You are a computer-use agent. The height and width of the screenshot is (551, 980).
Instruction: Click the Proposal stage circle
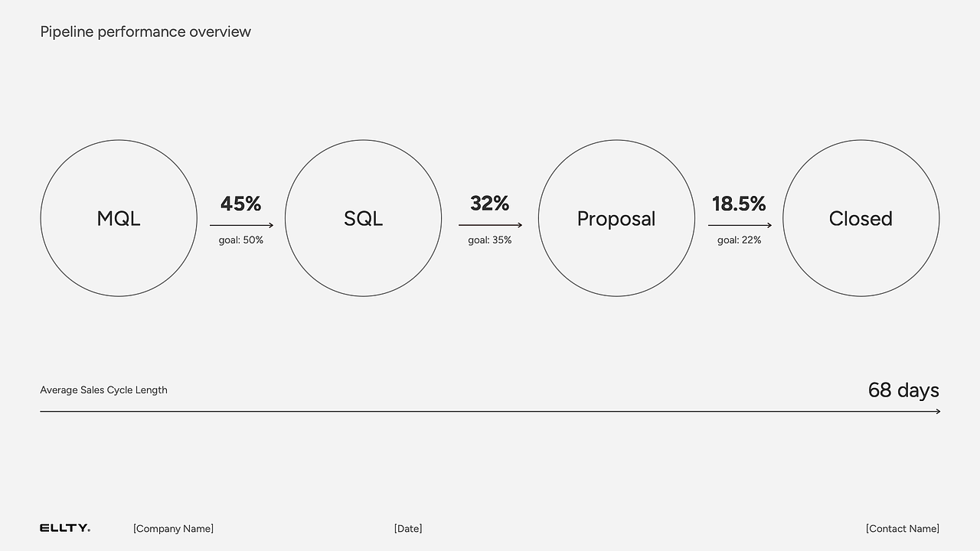click(x=616, y=218)
